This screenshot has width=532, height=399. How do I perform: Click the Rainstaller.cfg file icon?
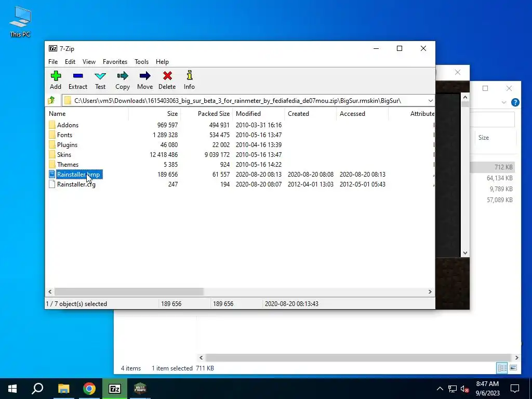52,184
